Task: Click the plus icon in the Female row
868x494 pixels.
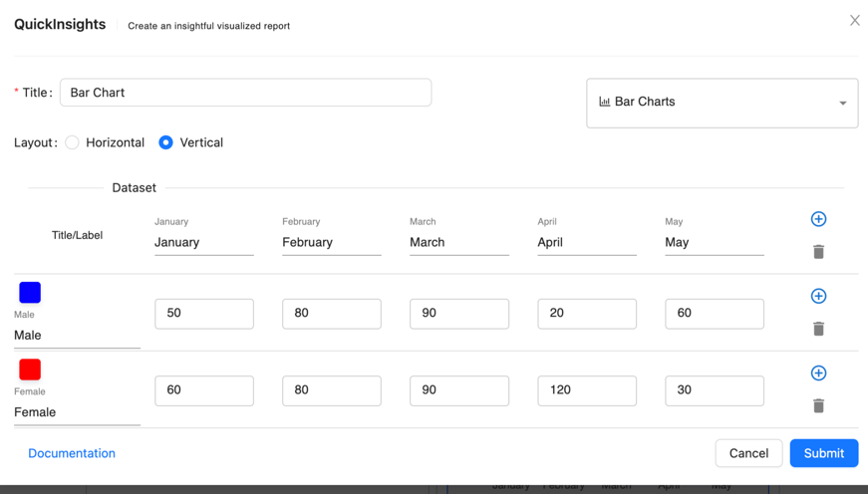Action: click(x=818, y=372)
